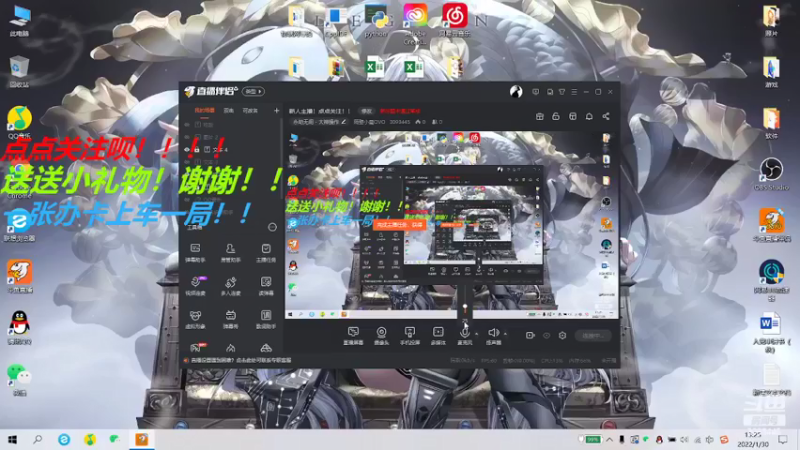The height and width of the screenshot is (450, 800).
Task: Open the Windows Start menu
Action: 13,439
